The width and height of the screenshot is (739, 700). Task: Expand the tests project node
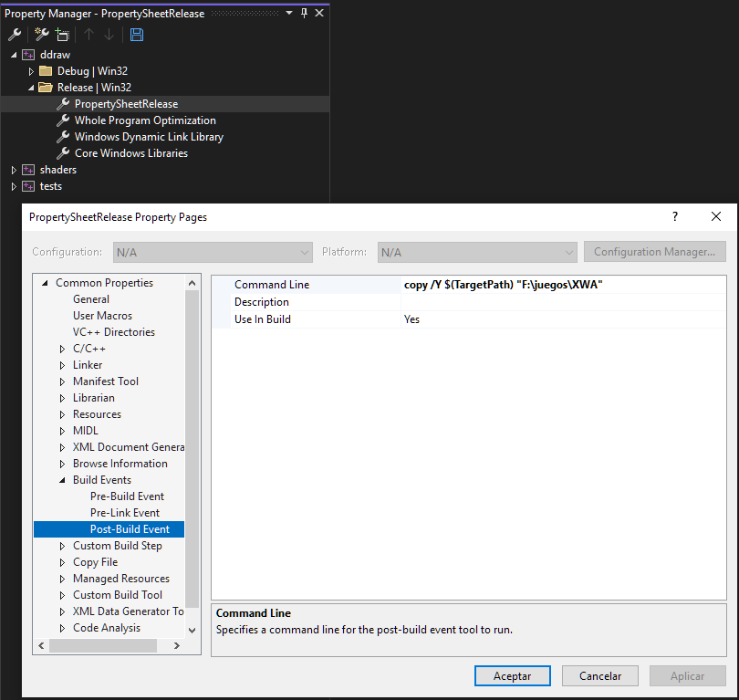click(x=14, y=187)
